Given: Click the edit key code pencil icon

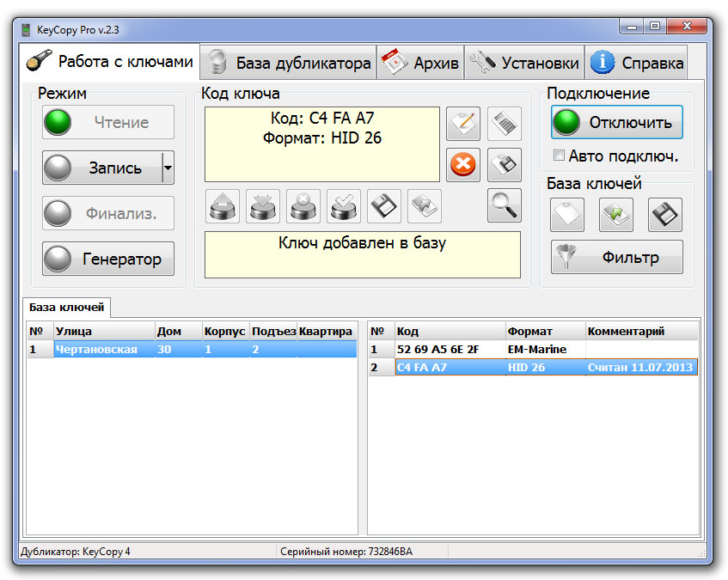Looking at the screenshot, I should 463,124.
